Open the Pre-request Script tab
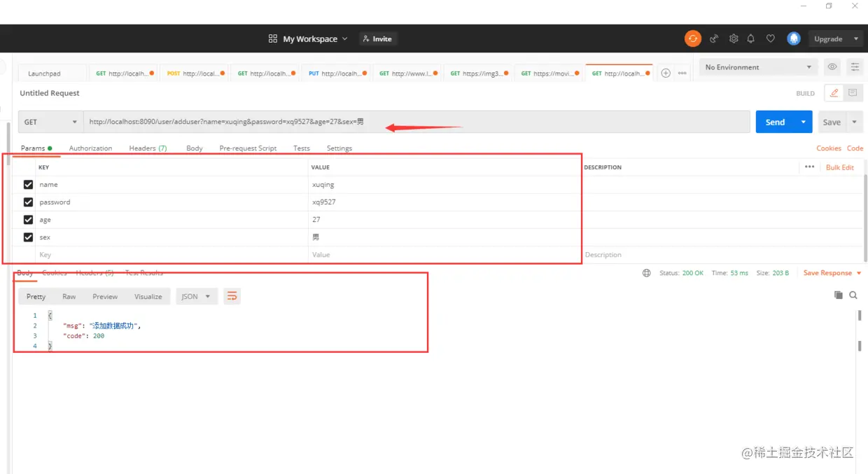 (x=248, y=148)
